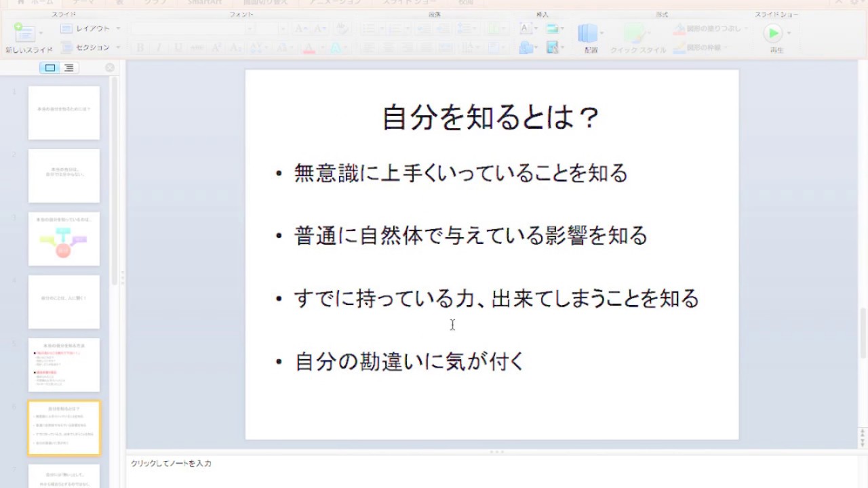
Task: Click bullet 普通に自然体で与えている影響を知る
Action: pyautogui.click(x=471, y=236)
